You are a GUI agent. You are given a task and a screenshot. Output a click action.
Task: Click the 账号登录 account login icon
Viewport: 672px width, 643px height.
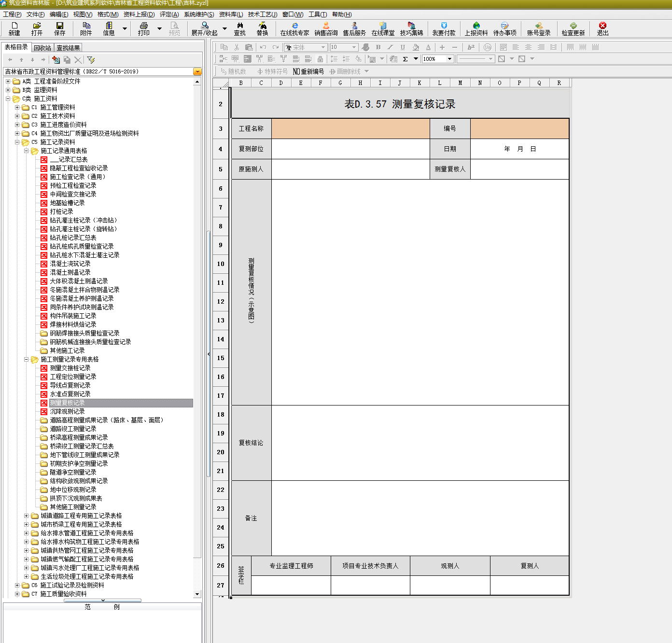click(539, 28)
